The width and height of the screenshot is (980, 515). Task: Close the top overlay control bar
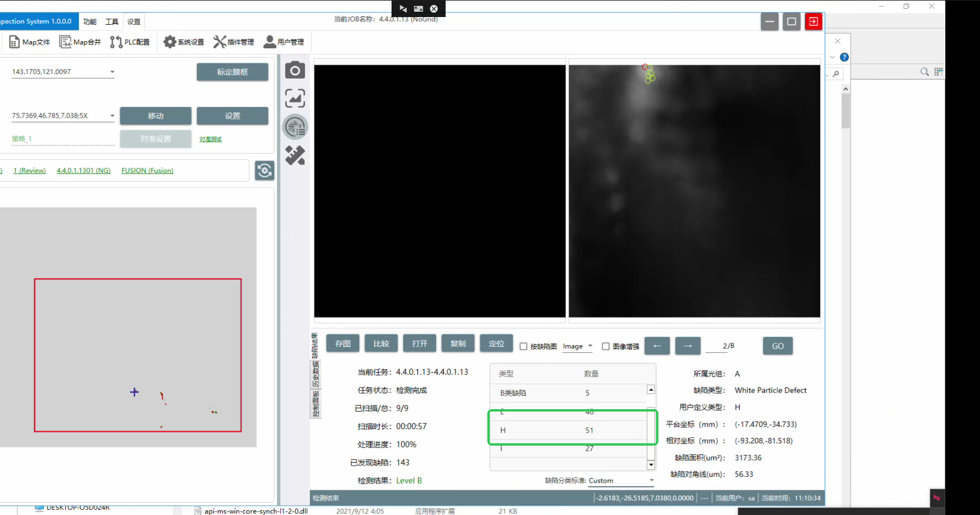tap(434, 9)
